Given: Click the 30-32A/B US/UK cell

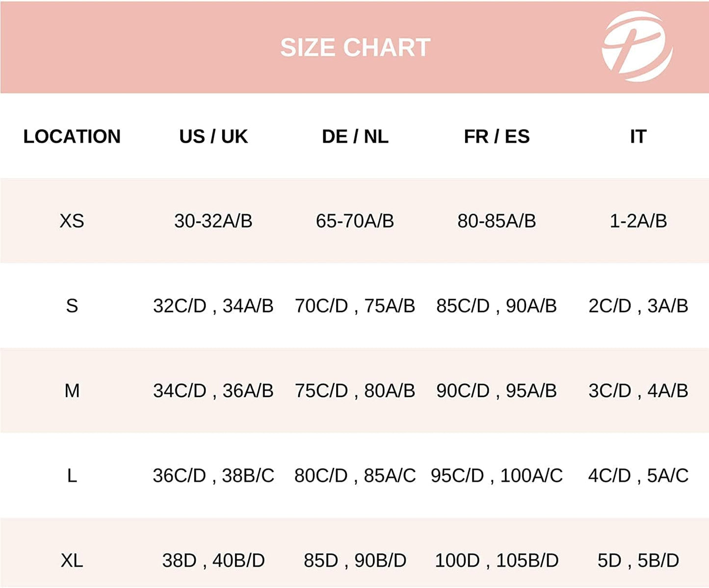Looking at the screenshot, I should coord(213,221).
